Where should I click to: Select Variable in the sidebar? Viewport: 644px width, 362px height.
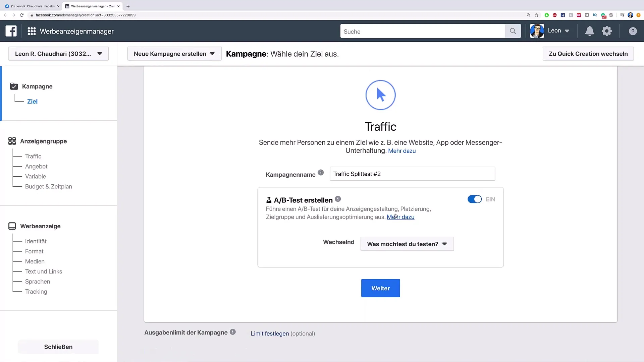36,177
